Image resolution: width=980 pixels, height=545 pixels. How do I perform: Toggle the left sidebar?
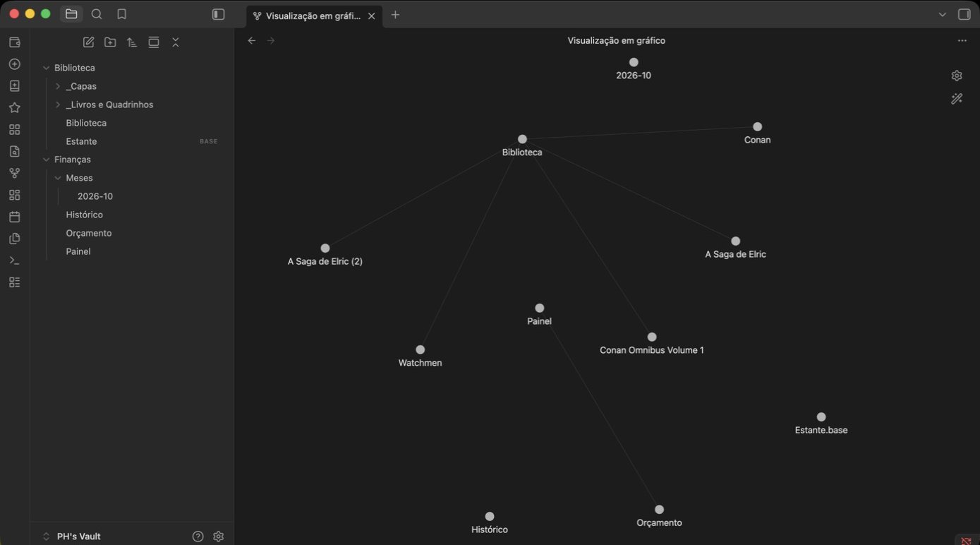click(x=219, y=14)
